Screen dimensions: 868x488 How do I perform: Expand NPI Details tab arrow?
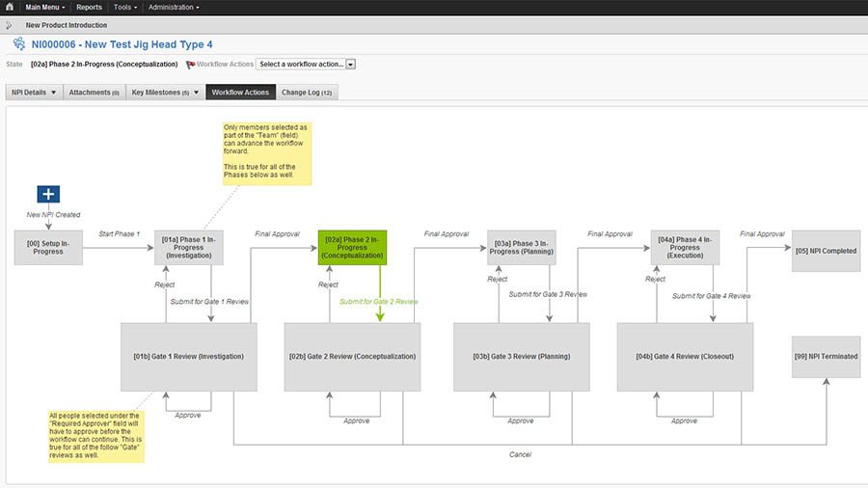(54, 93)
